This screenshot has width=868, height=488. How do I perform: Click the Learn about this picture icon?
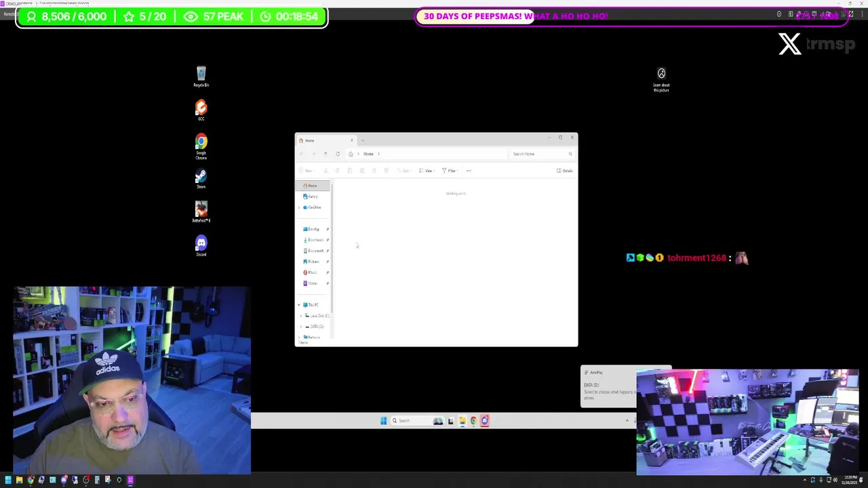tap(661, 79)
